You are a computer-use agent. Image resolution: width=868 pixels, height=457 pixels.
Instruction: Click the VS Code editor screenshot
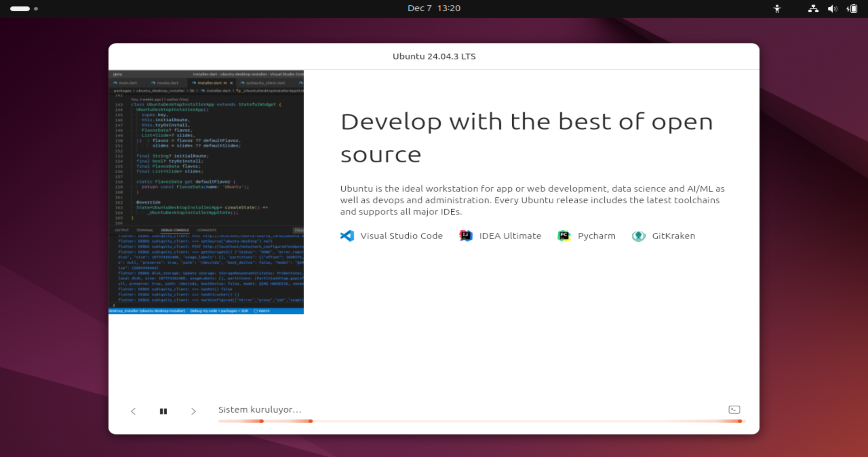(x=206, y=192)
